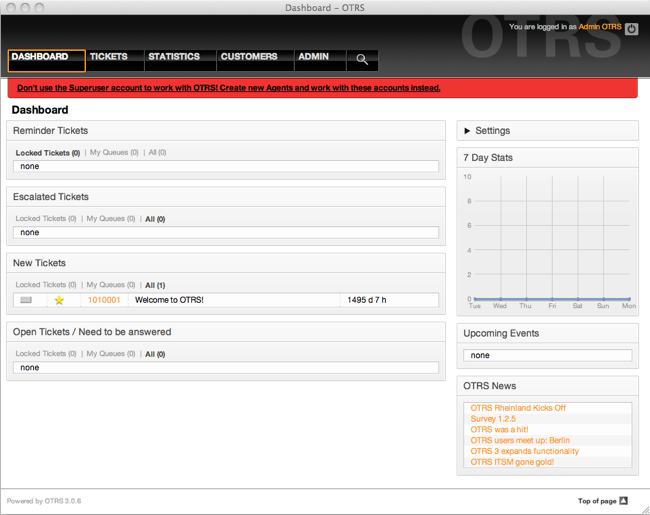Click the Powered by OTRS 3.0.6 footer text
650x515 pixels.
pos(44,501)
